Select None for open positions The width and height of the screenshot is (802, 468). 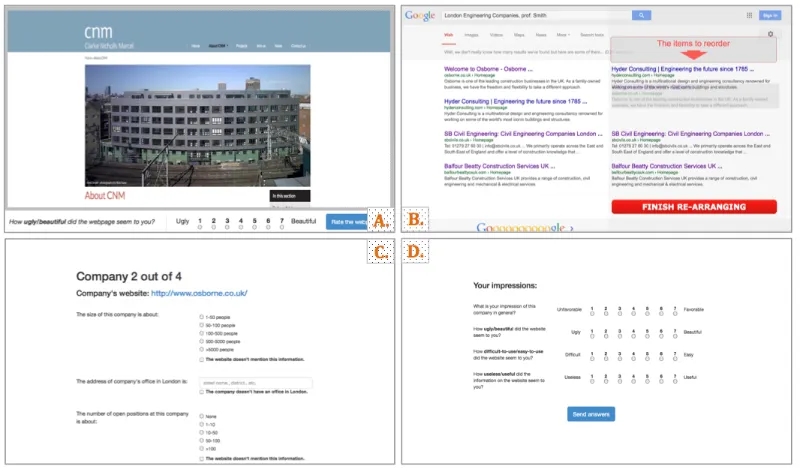pos(202,416)
